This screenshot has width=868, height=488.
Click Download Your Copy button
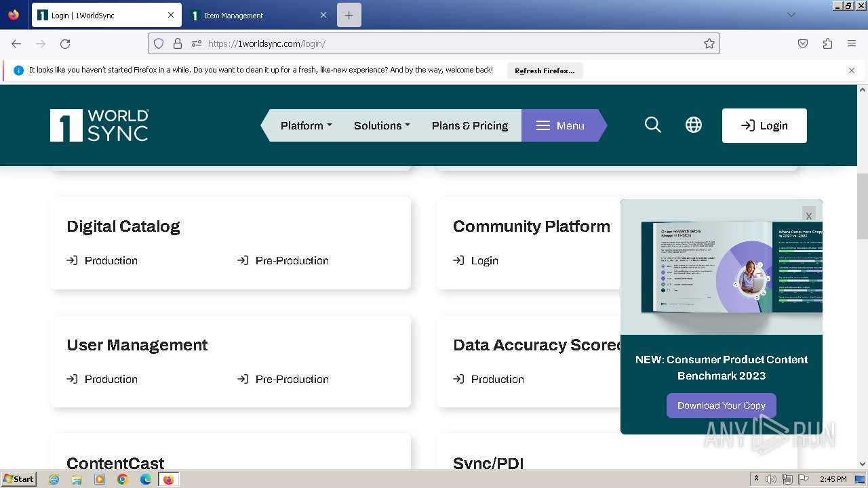pyautogui.click(x=722, y=405)
